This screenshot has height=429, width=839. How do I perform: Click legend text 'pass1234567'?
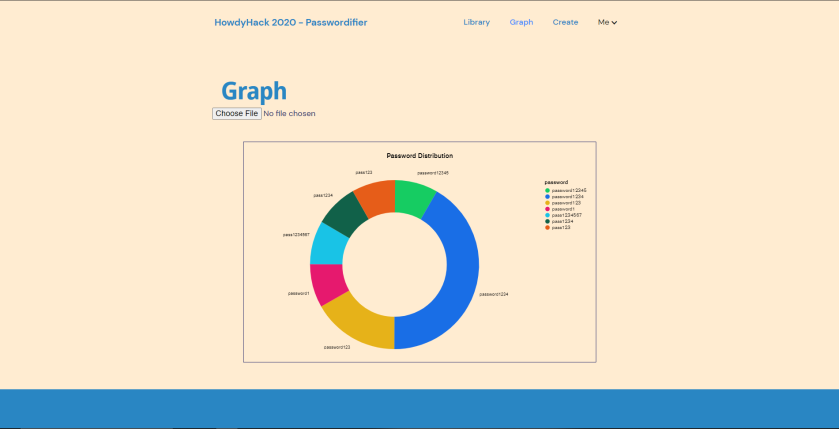click(567, 215)
